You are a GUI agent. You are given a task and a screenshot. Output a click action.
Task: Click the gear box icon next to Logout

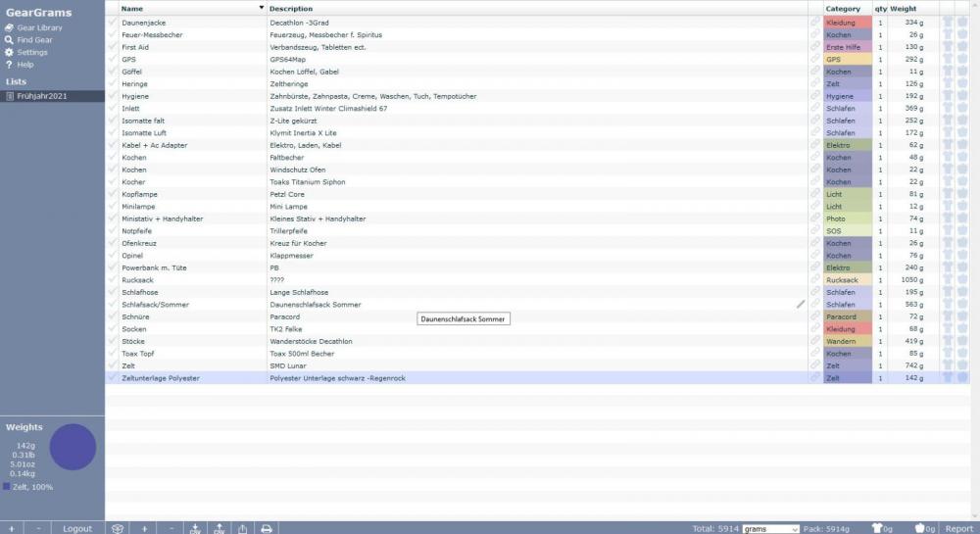click(x=117, y=528)
